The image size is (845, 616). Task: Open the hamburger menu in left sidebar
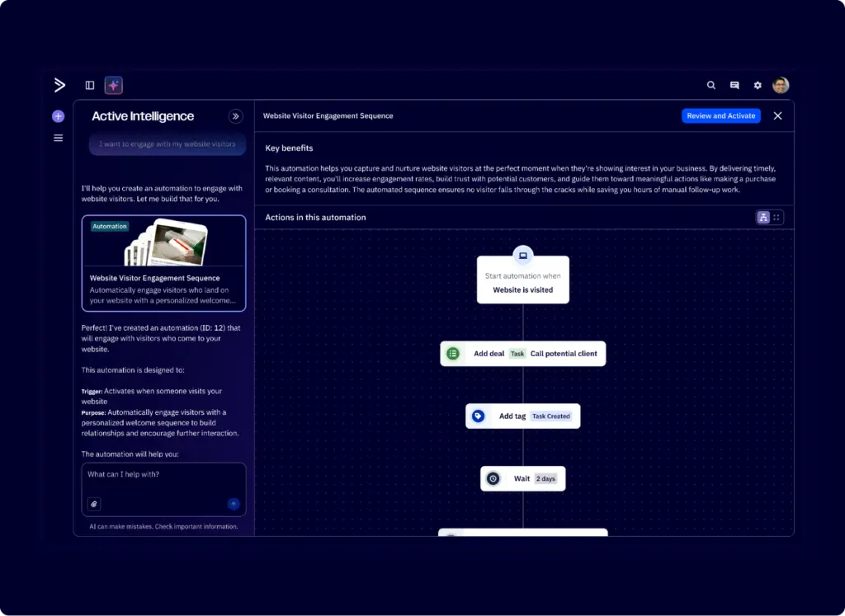tap(58, 138)
